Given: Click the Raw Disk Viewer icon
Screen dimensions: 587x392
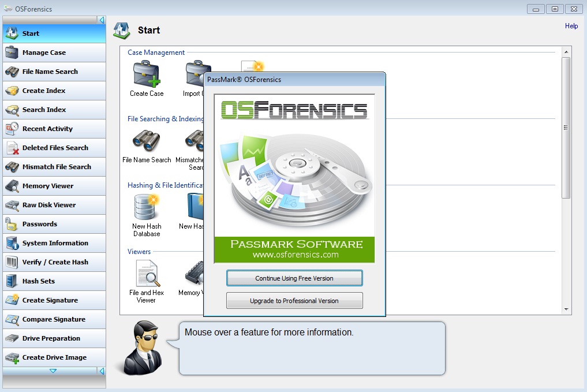Looking at the screenshot, I should (12, 205).
